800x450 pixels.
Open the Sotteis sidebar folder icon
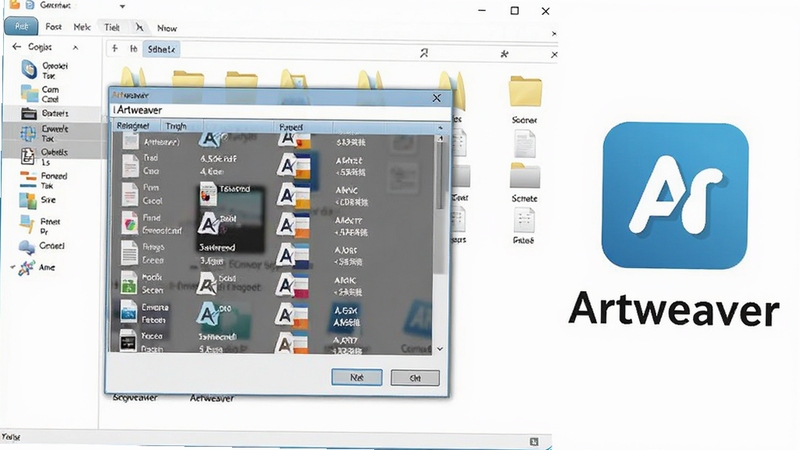(29, 113)
